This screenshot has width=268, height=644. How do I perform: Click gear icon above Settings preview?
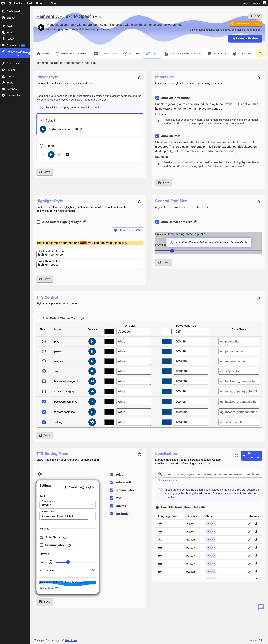pos(40,474)
